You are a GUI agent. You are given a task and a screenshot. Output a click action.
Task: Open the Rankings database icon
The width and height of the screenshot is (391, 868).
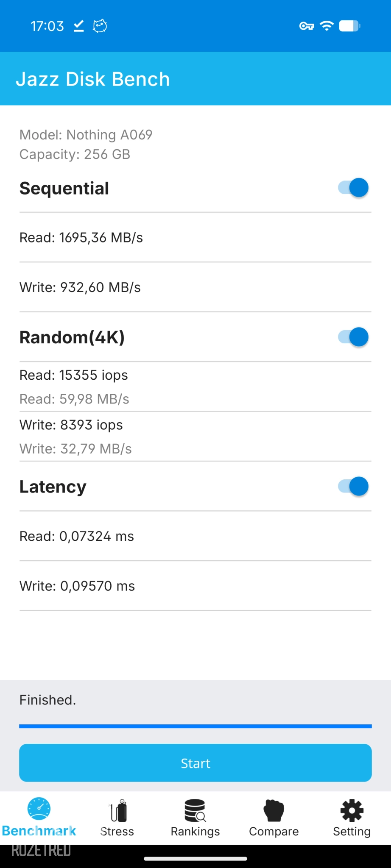click(195, 810)
